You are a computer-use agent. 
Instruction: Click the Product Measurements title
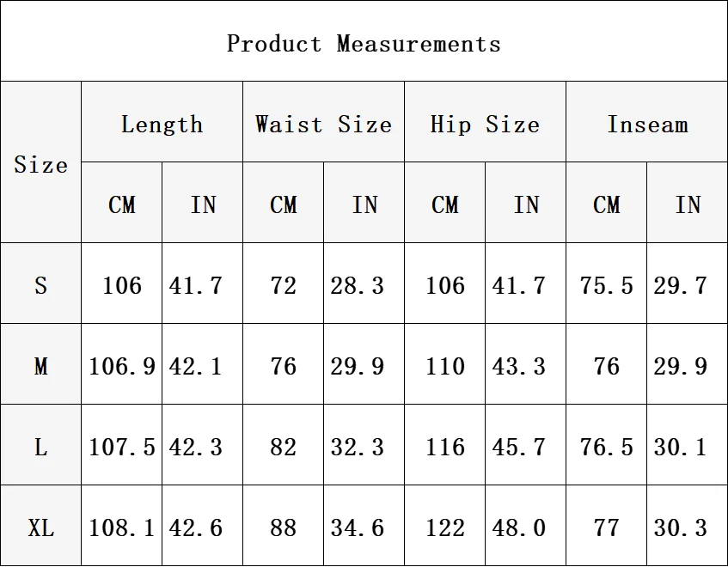click(364, 44)
